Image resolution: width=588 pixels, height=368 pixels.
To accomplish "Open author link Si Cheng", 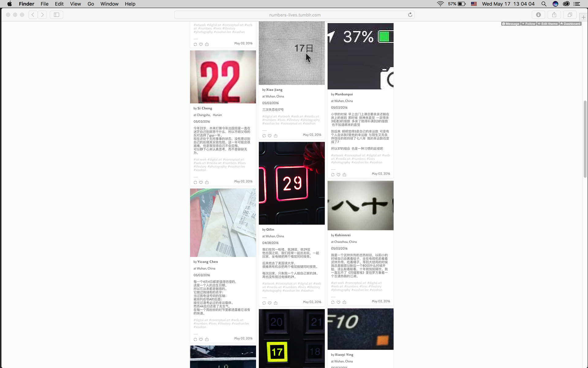I will tap(205, 108).
